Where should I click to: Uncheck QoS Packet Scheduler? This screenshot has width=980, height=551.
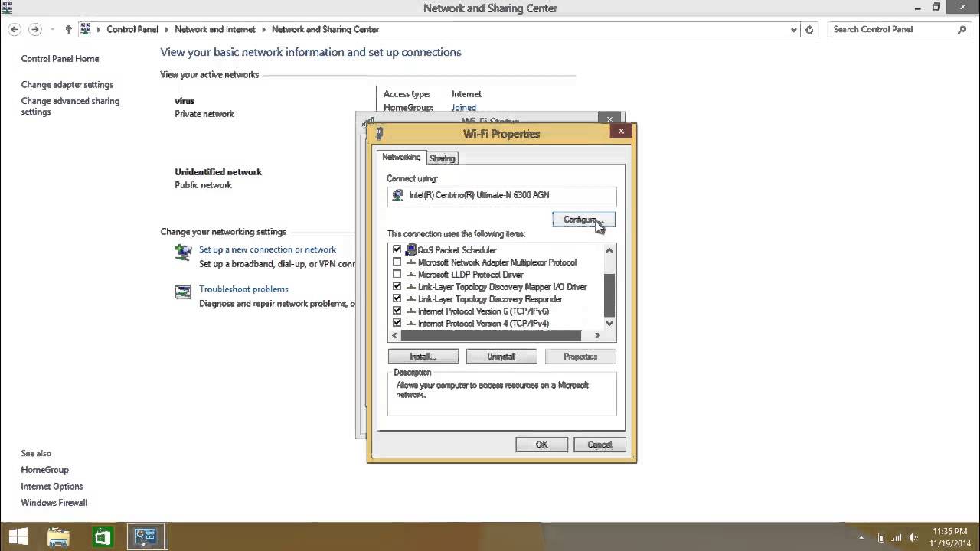point(397,249)
